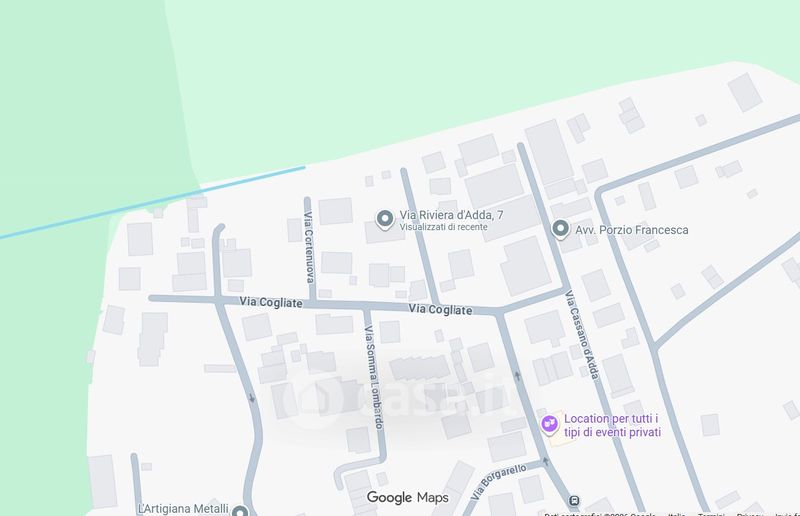Image resolution: width=800 pixels, height=516 pixels.
Task: Click the right-hand Via Cogliate label
Action: tap(440, 309)
